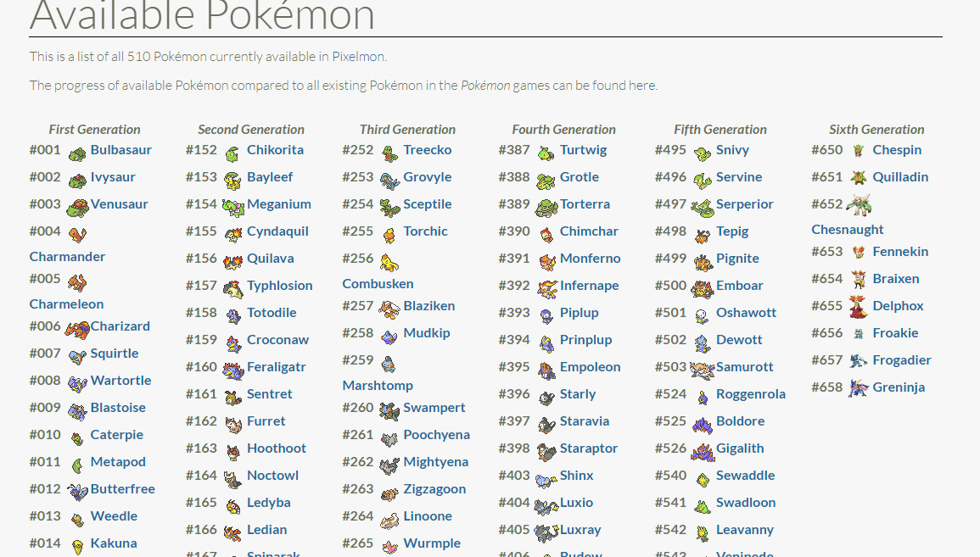Viewport: 980px width, 557px height.
Task: Open the Cyndaquil page link
Action: 277,231
